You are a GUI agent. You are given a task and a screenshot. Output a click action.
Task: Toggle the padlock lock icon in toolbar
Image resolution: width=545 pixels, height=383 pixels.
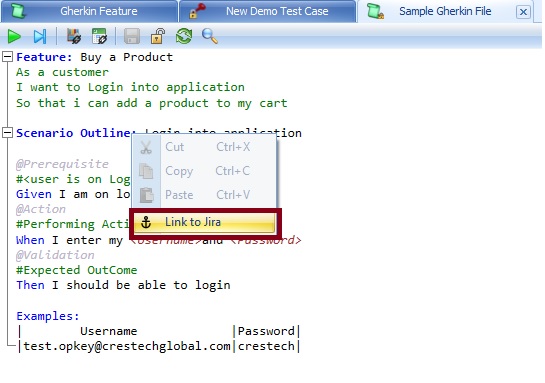157,36
